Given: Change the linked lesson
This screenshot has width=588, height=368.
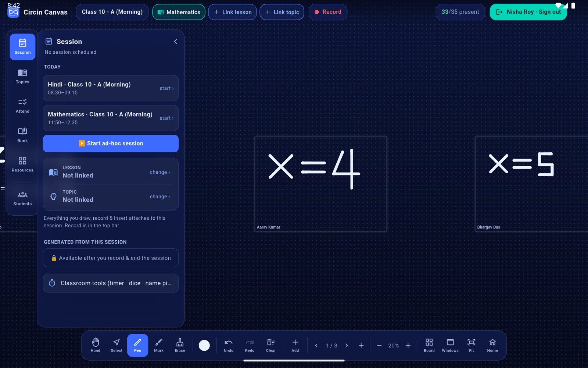Looking at the screenshot, I should (x=160, y=172).
